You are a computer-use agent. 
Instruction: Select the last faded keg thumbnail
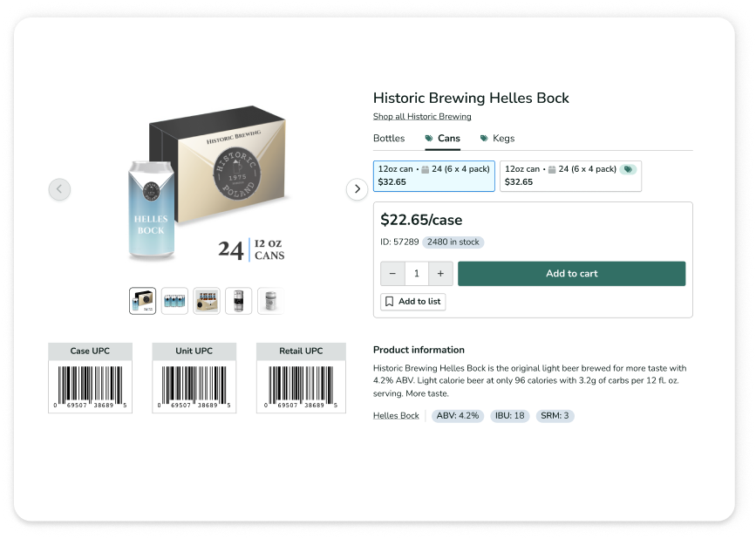270,301
